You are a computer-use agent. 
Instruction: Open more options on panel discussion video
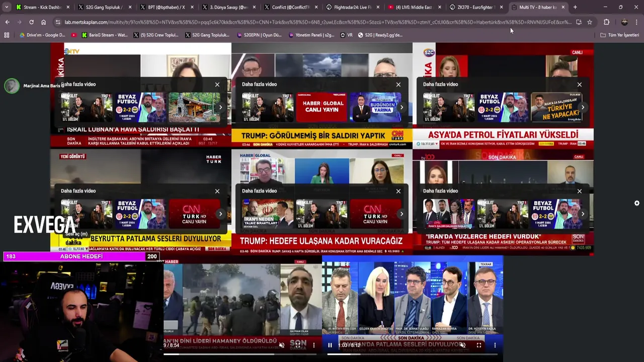[x=495, y=345]
